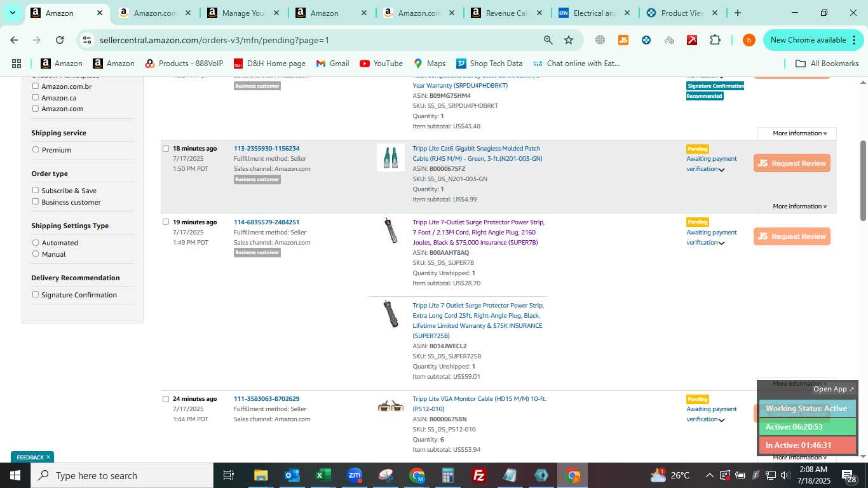868x488 pixels.
Task: Check the Business customer order type
Action: point(36,201)
